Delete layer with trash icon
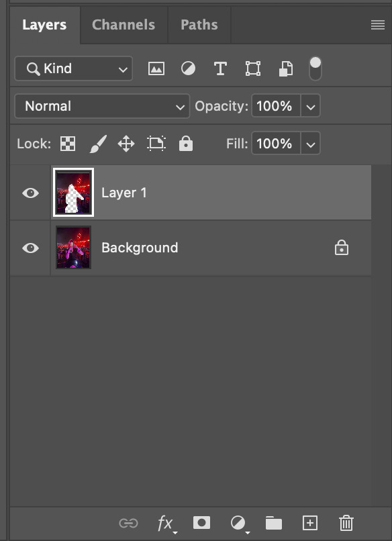Viewport: 392px width, 541px height. tap(346, 523)
